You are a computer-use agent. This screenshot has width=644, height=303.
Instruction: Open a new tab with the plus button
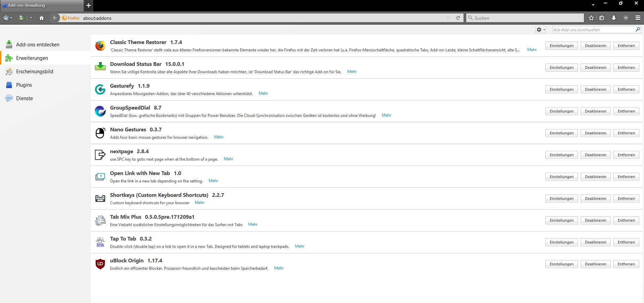click(x=89, y=5)
